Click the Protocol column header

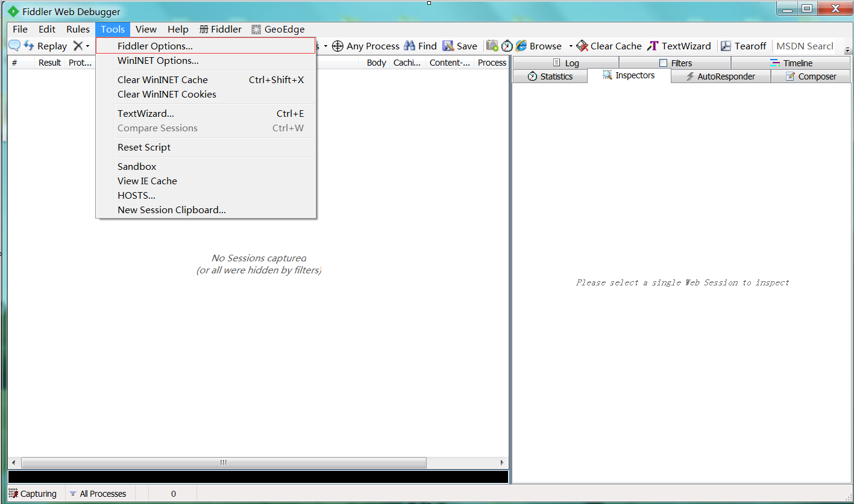tap(80, 63)
